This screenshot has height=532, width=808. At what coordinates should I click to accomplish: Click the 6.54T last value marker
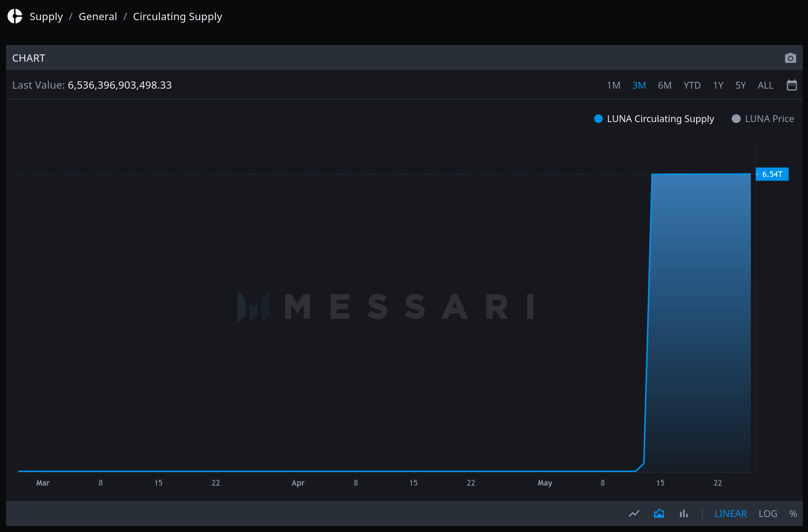tap(772, 174)
